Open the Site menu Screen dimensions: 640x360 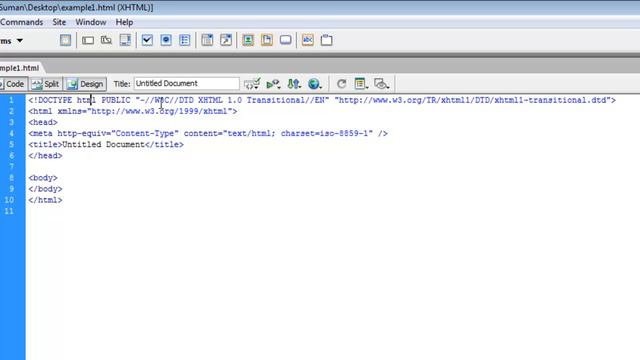[x=59, y=22]
